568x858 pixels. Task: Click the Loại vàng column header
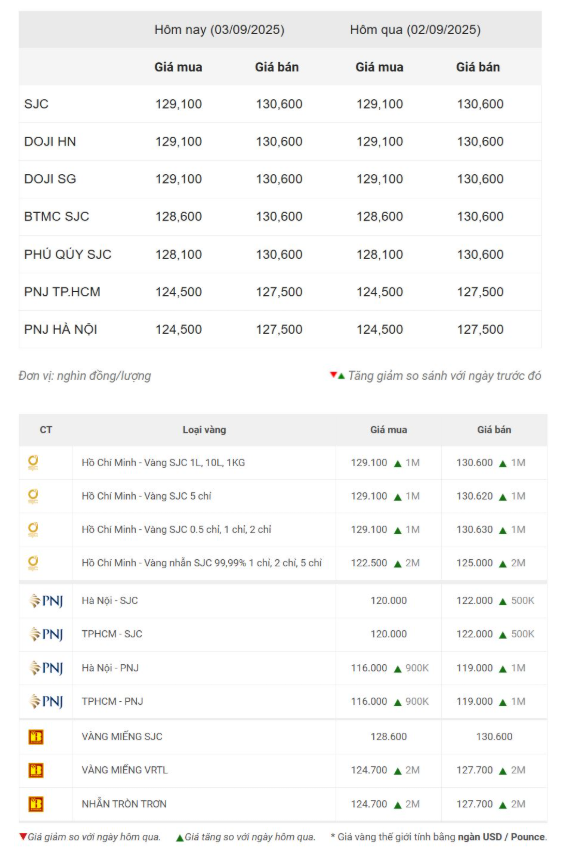(204, 430)
